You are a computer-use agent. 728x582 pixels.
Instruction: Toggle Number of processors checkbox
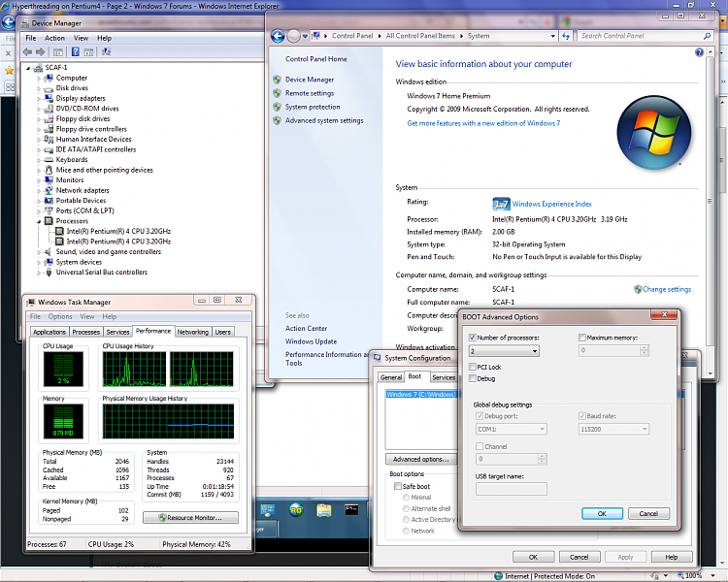coord(472,338)
